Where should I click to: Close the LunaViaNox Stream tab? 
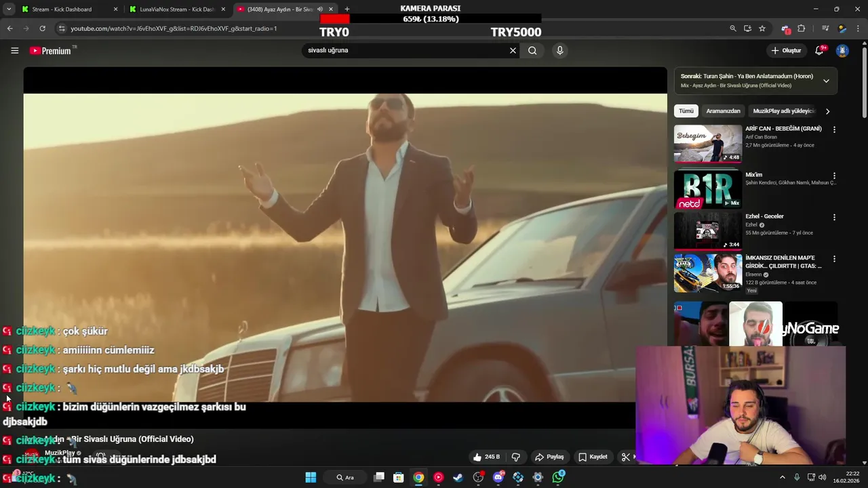point(223,9)
